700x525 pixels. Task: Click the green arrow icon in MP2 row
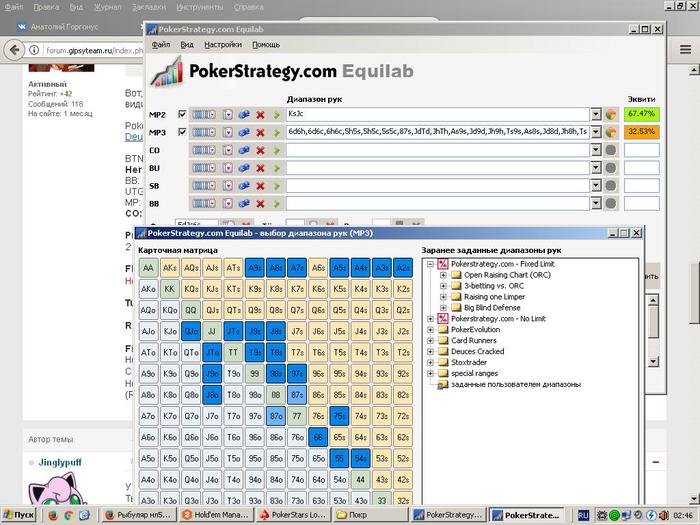(276, 115)
